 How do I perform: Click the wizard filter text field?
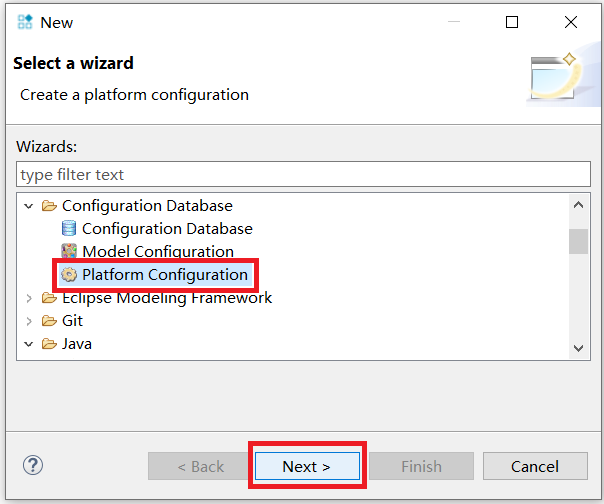[303, 174]
